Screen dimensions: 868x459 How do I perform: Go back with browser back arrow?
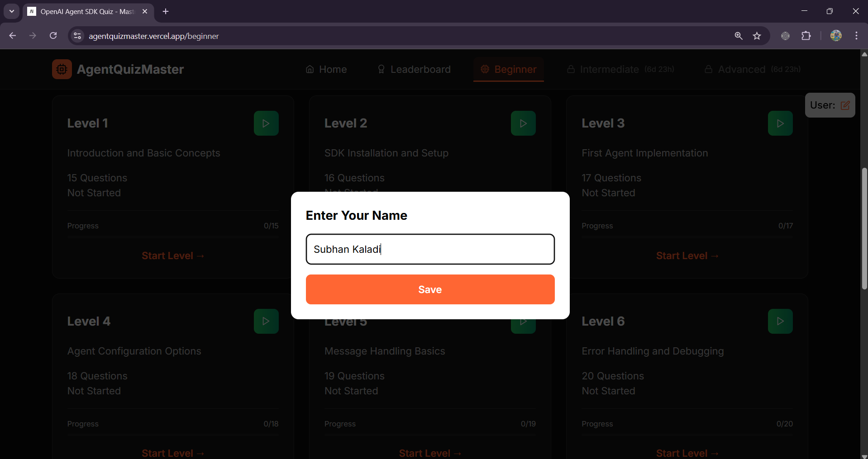[12, 36]
